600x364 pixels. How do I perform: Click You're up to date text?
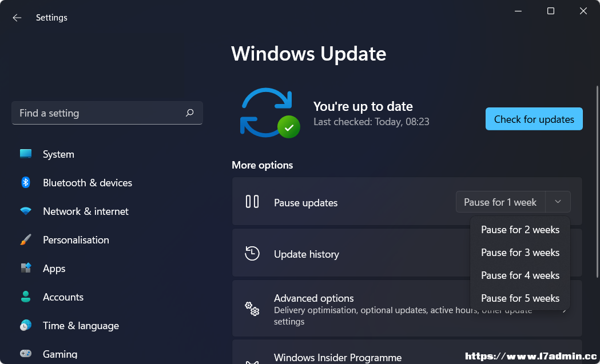pos(363,106)
